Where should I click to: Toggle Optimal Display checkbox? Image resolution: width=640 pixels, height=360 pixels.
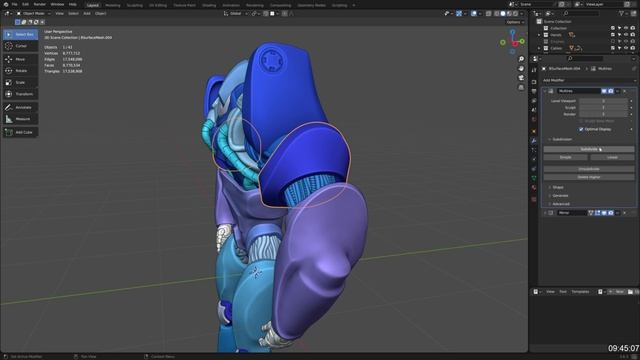[581, 129]
